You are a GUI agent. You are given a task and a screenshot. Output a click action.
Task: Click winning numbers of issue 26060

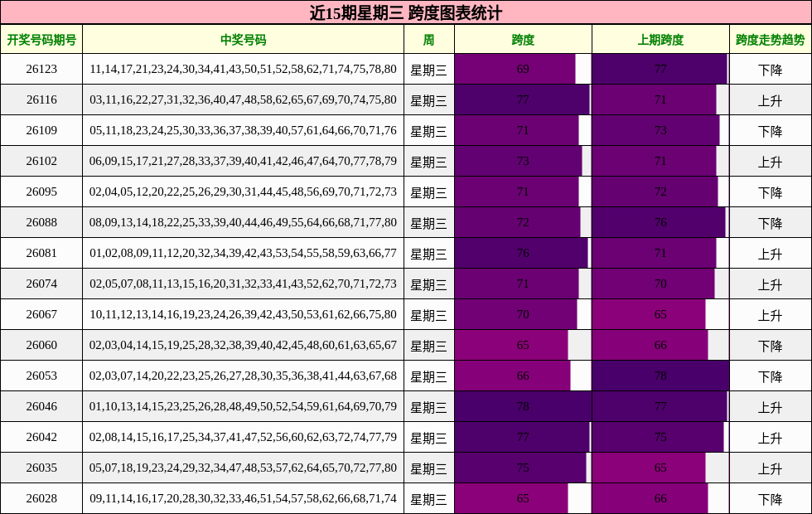pos(243,345)
